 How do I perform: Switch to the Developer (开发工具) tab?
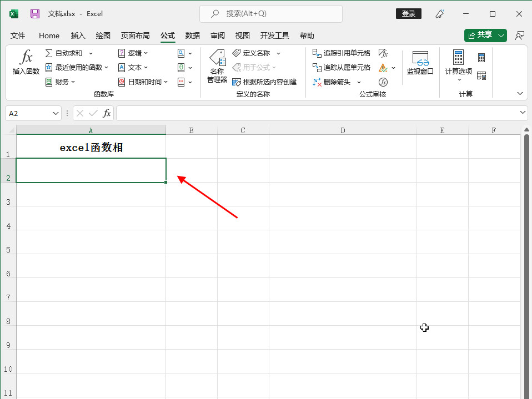click(274, 36)
